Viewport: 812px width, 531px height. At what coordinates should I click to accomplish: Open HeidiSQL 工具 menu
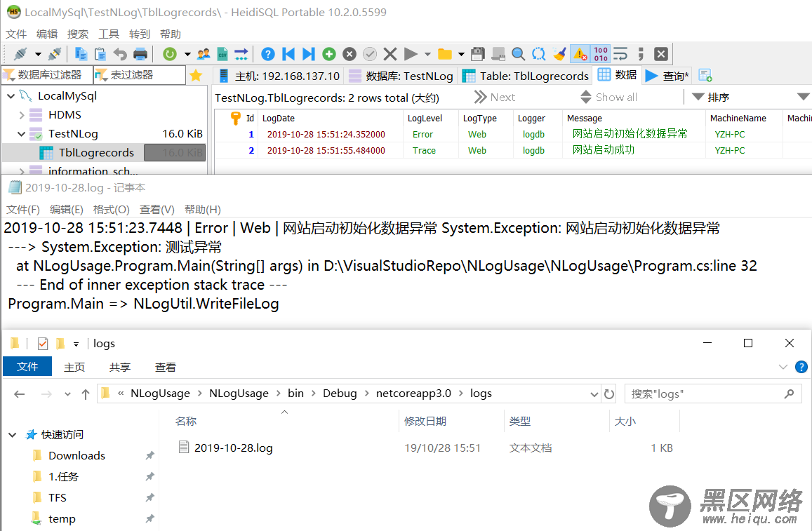pyautogui.click(x=109, y=34)
